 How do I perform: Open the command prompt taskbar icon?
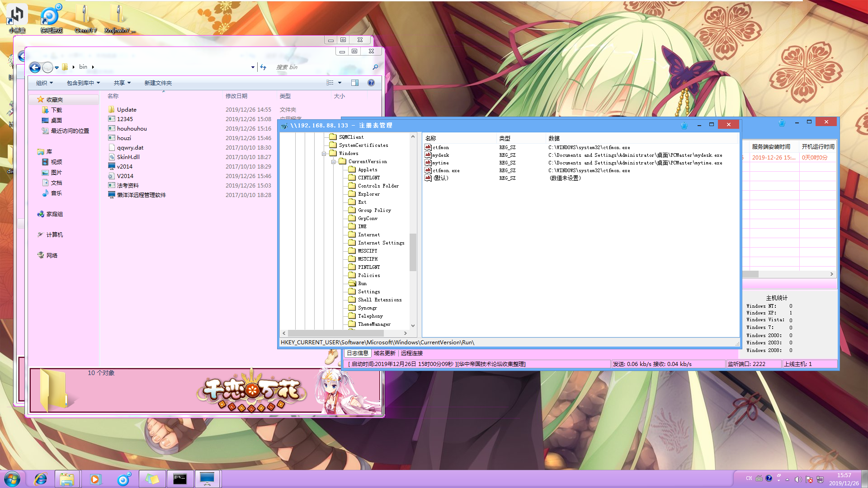point(180,479)
